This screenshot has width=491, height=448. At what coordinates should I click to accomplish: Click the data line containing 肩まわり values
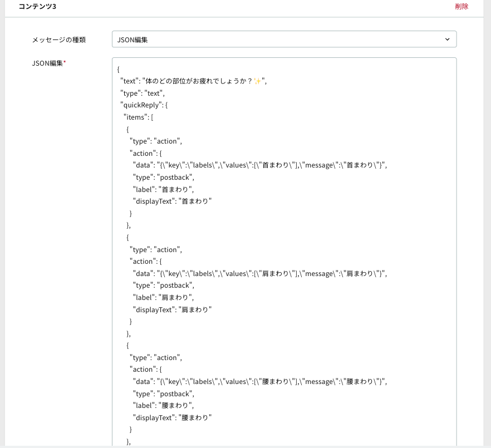click(260, 274)
